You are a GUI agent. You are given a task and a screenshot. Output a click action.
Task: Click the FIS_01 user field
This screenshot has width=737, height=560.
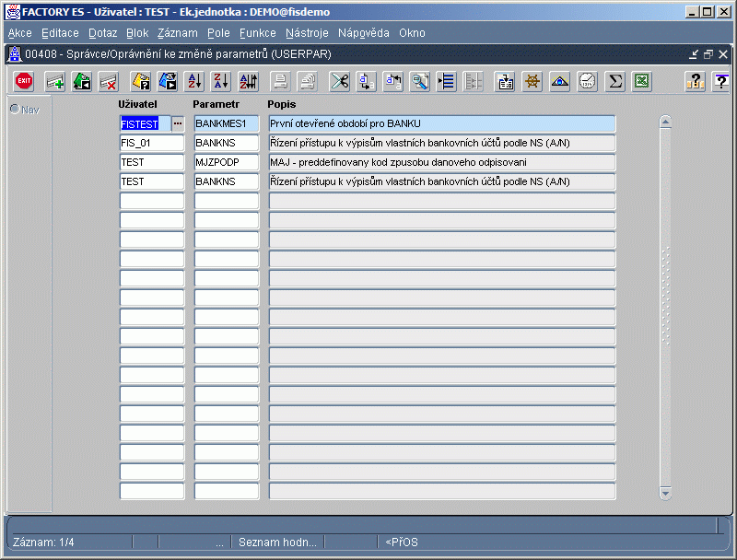152,143
